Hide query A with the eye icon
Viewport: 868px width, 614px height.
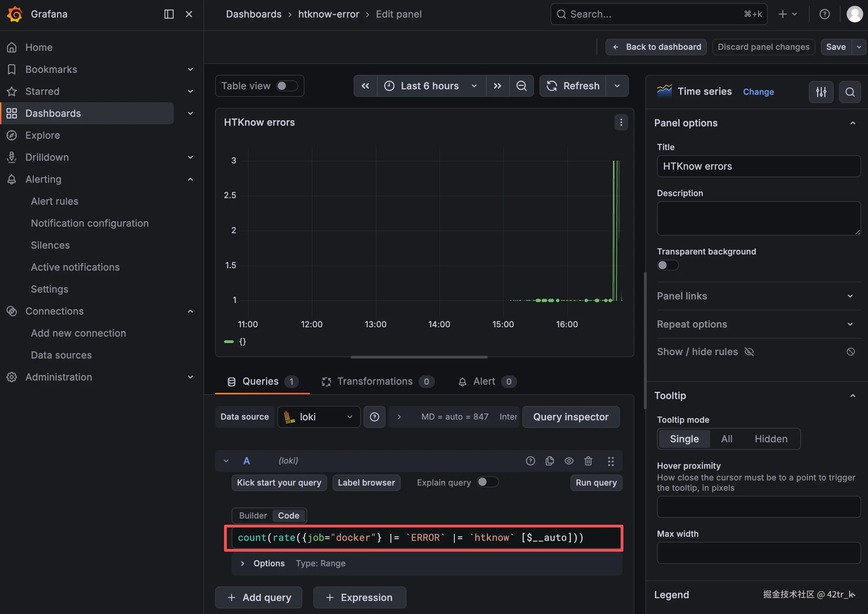point(568,461)
